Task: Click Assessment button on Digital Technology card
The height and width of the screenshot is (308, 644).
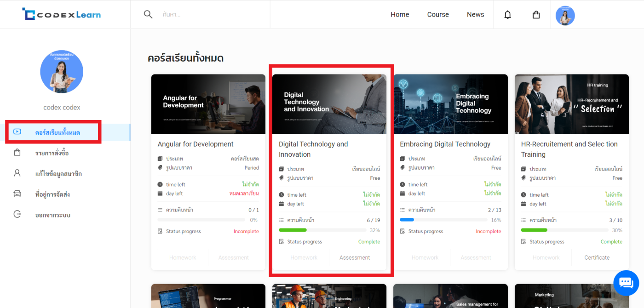Action: 354,257
